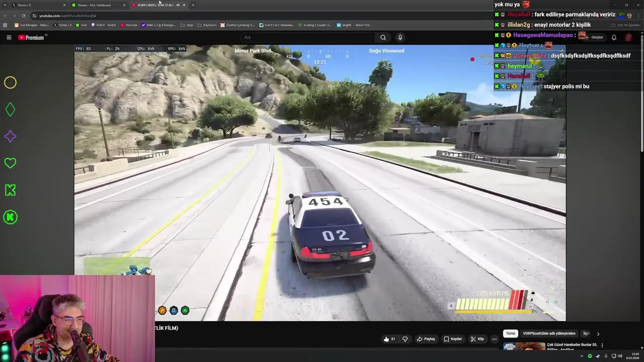Open the Kick bookmark

81,25
